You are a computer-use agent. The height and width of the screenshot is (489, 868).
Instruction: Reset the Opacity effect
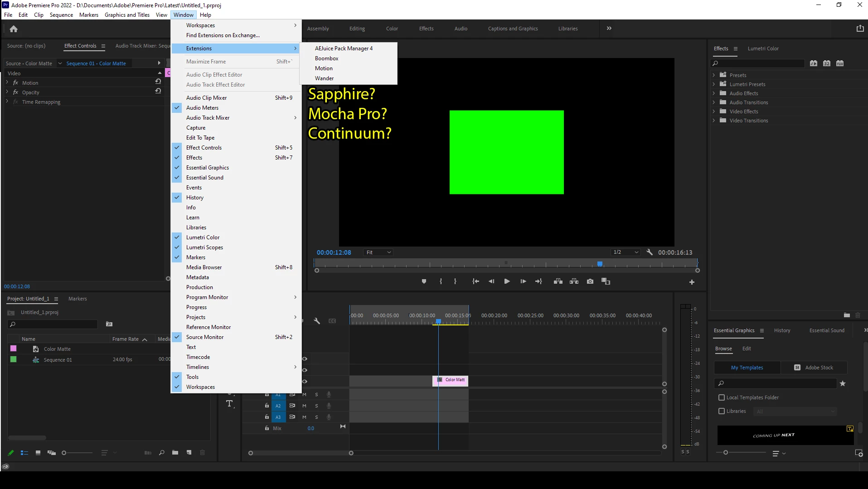(158, 91)
